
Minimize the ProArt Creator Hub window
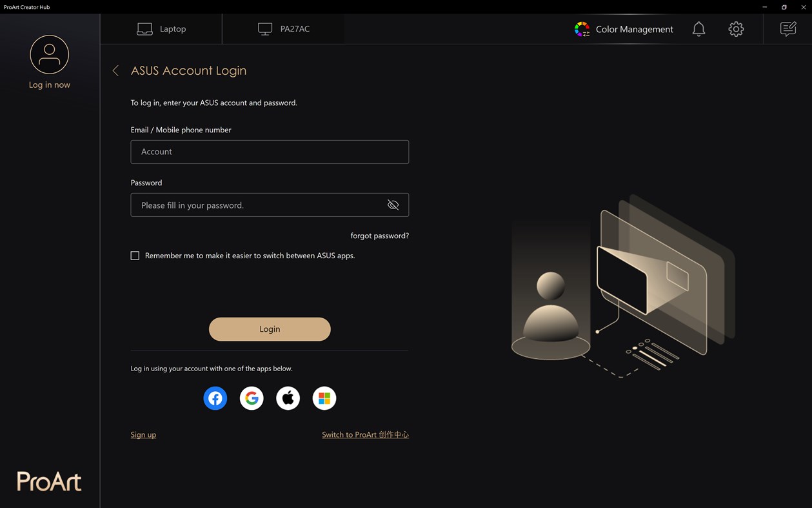pos(765,6)
